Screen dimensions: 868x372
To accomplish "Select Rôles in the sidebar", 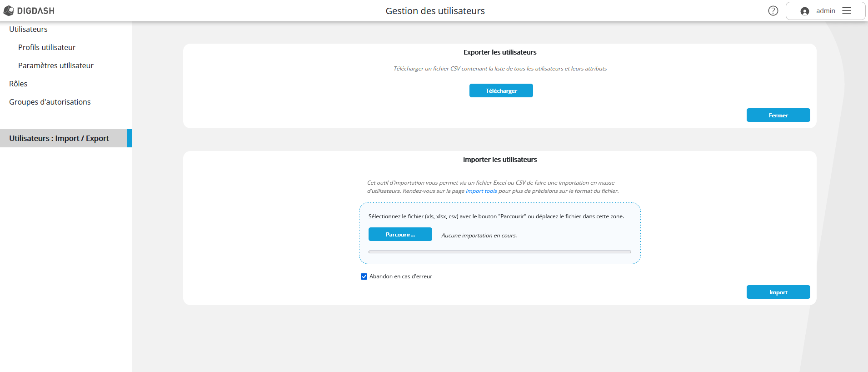I will [18, 84].
